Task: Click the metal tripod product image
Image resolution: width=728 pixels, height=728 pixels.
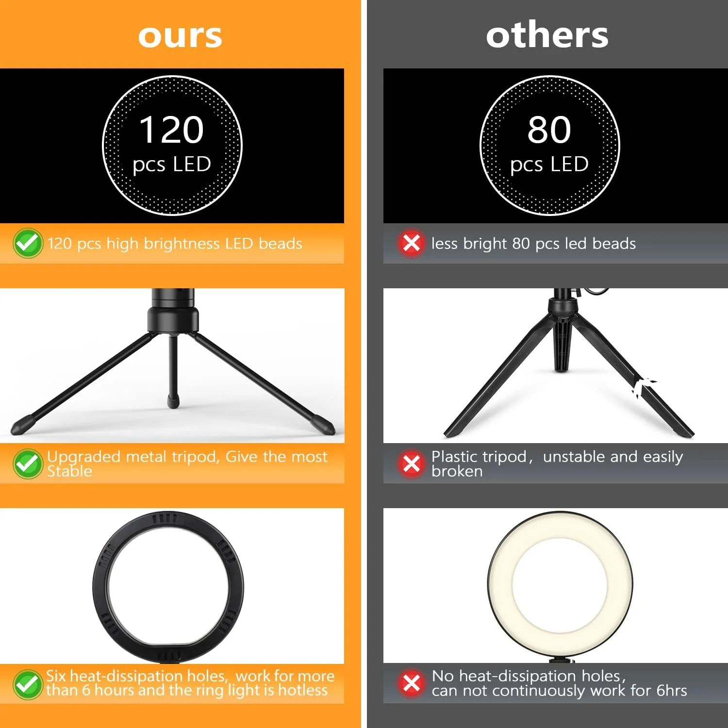Action: point(172,365)
